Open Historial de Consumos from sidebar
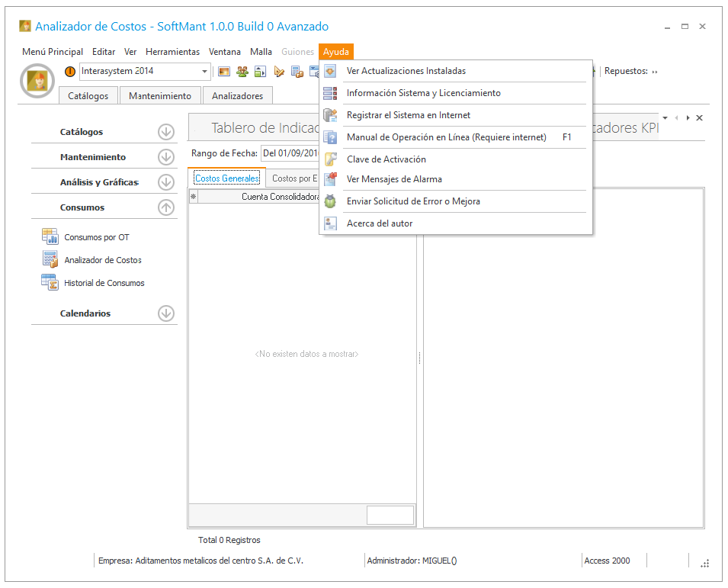The width and height of the screenshot is (728, 588). (x=104, y=283)
